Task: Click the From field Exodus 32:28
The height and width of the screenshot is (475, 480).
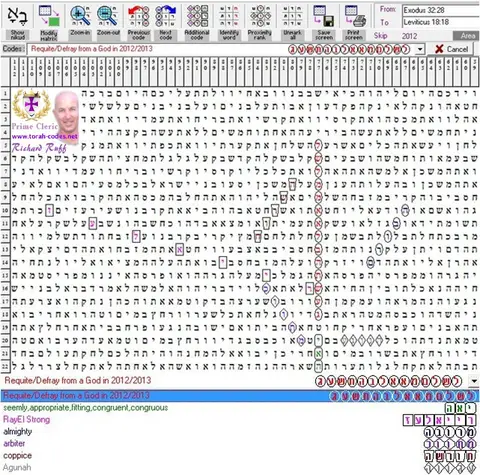Action: (x=441, y=10)
